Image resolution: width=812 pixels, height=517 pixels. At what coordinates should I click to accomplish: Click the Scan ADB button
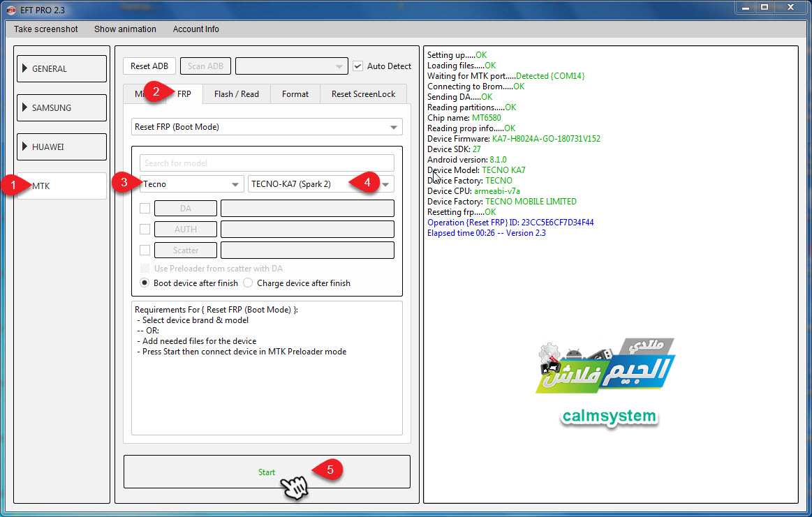[205, 66]
